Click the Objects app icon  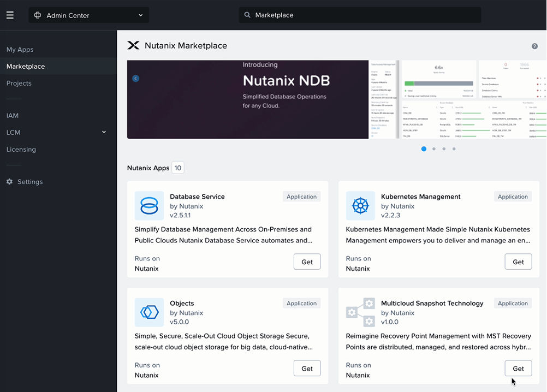(x=148, y=312)
